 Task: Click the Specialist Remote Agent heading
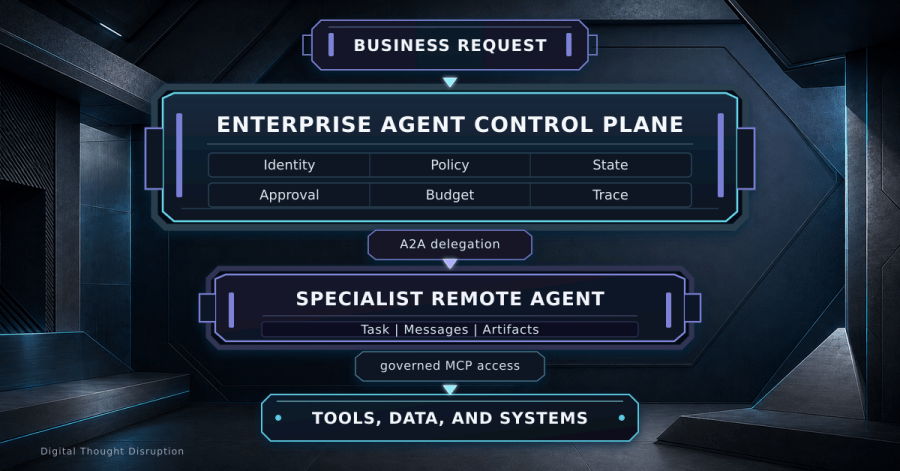click(450, 298)
